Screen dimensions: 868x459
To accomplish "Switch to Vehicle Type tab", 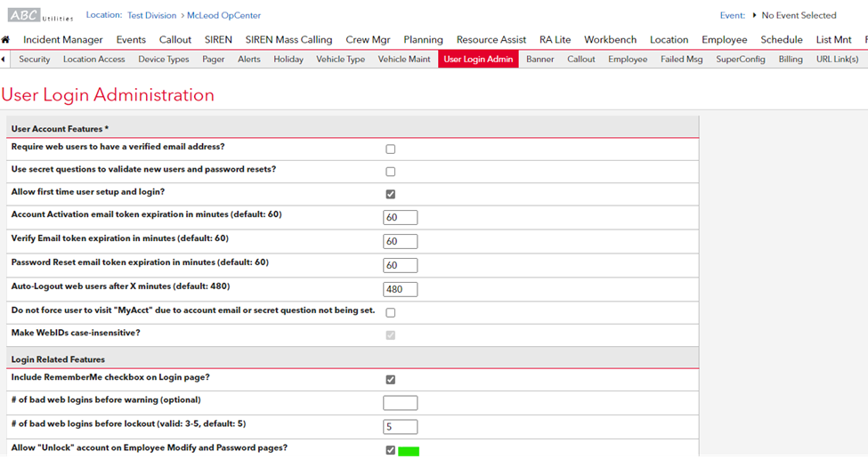I will pos(340,60).
